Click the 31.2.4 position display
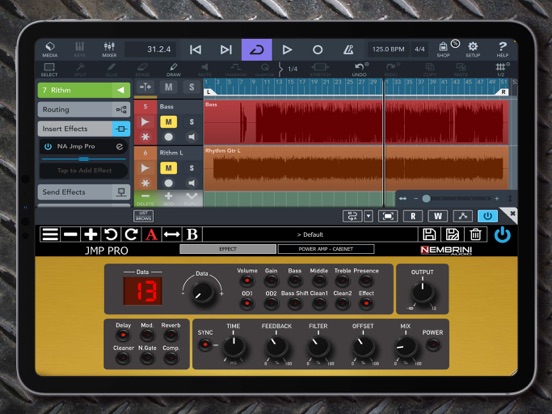The width and height of the screenshot is (552, 414). pyautogui.click(x=151, y=49)
